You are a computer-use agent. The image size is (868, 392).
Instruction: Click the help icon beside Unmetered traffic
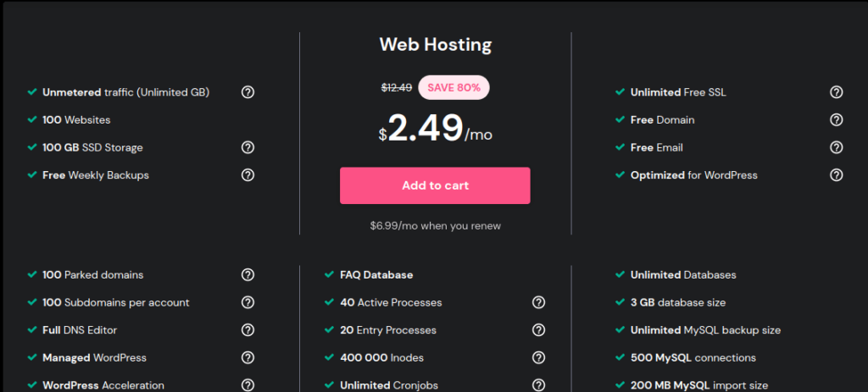tap(248, 92)
